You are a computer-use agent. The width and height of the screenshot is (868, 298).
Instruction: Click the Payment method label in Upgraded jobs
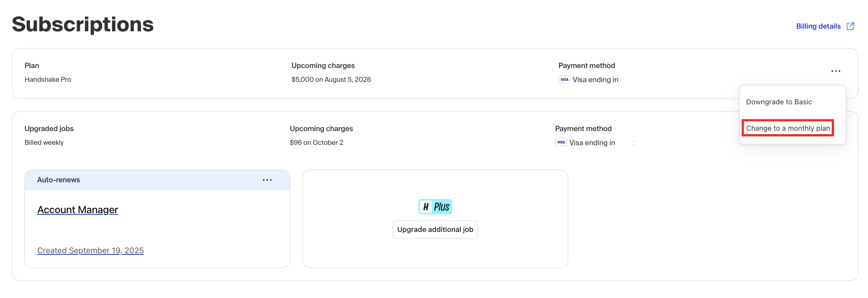(584, 129)
